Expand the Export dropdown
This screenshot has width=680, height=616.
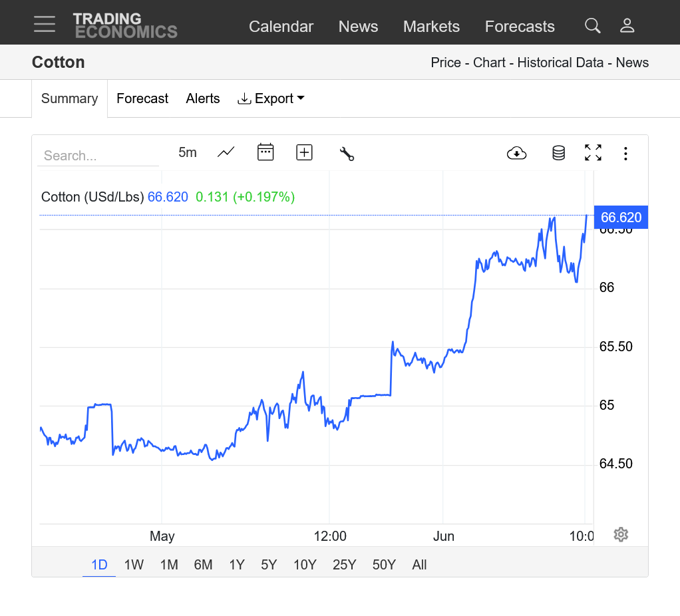click(271, 98)
